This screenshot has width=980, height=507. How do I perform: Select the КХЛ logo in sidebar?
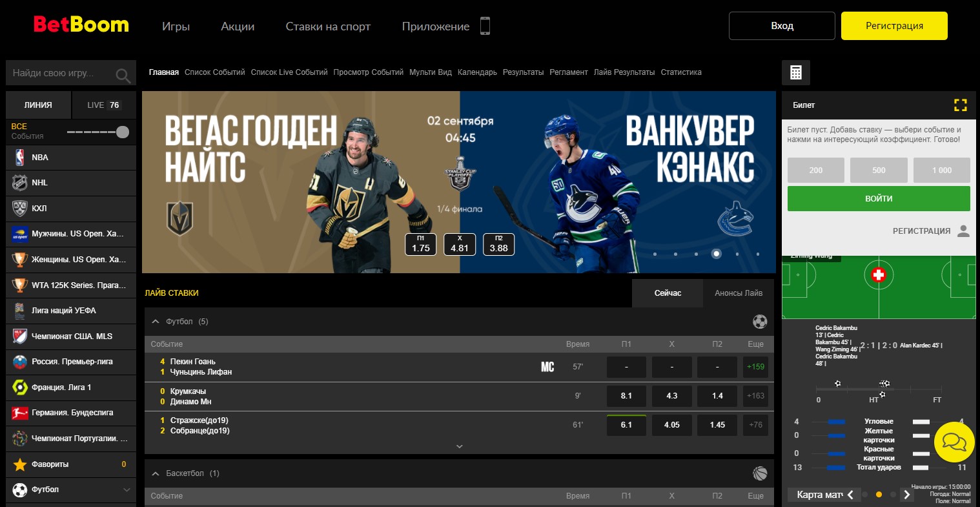tap(19, 209)
